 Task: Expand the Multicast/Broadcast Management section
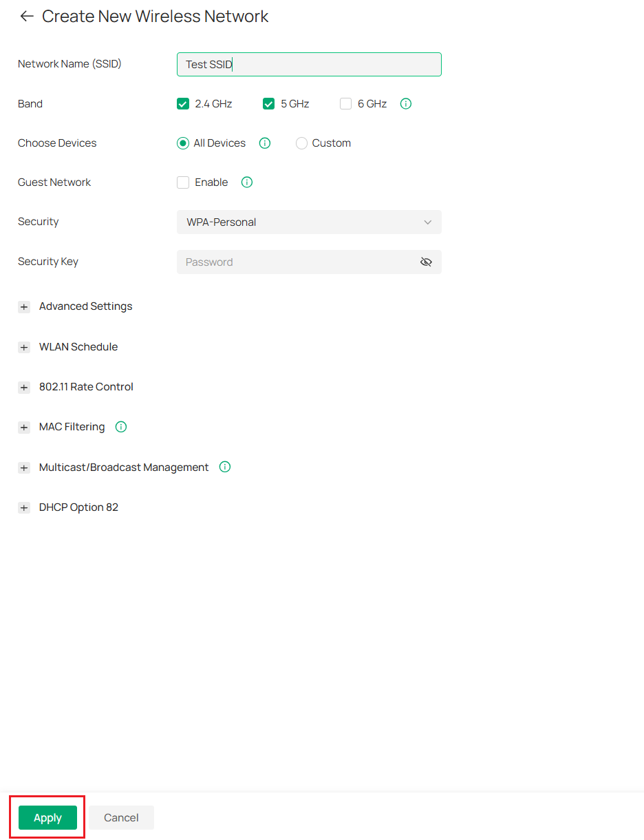pos(24,468)
